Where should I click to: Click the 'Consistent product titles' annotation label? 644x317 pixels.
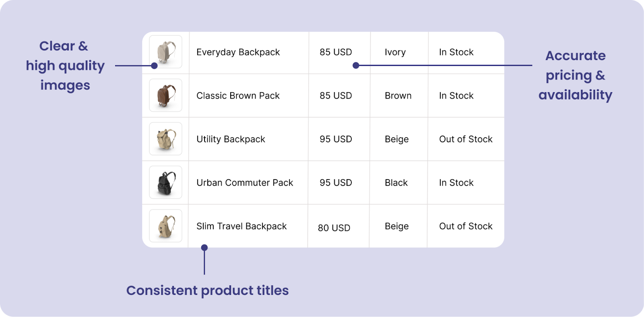click(207, 290)
